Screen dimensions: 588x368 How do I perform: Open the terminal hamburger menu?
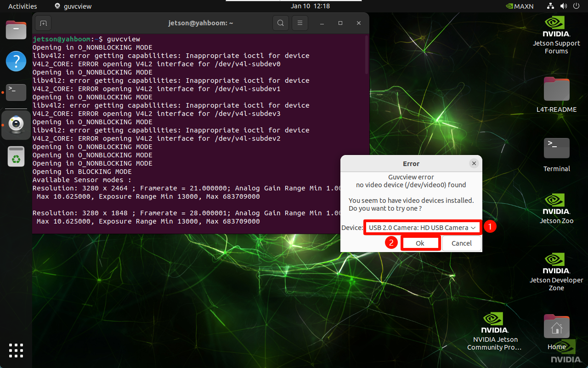pyautogui.click(x=300, y=23)
